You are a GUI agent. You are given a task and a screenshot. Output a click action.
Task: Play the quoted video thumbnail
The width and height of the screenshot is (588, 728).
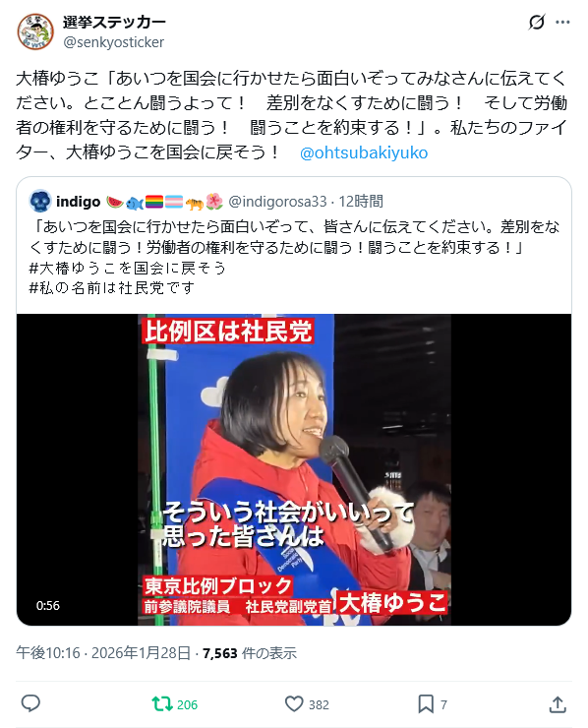pyautogui.click(x=294, y=469)
